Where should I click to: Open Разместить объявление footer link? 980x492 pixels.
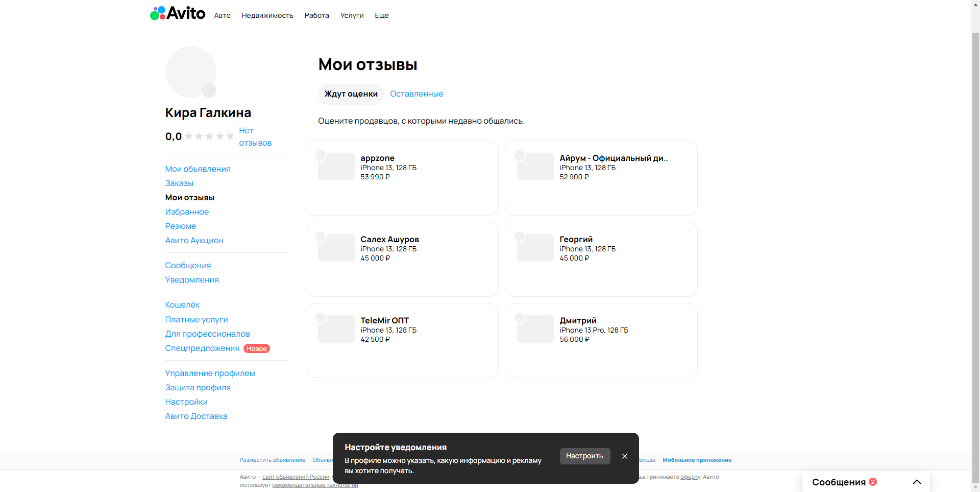coord(272,460)
